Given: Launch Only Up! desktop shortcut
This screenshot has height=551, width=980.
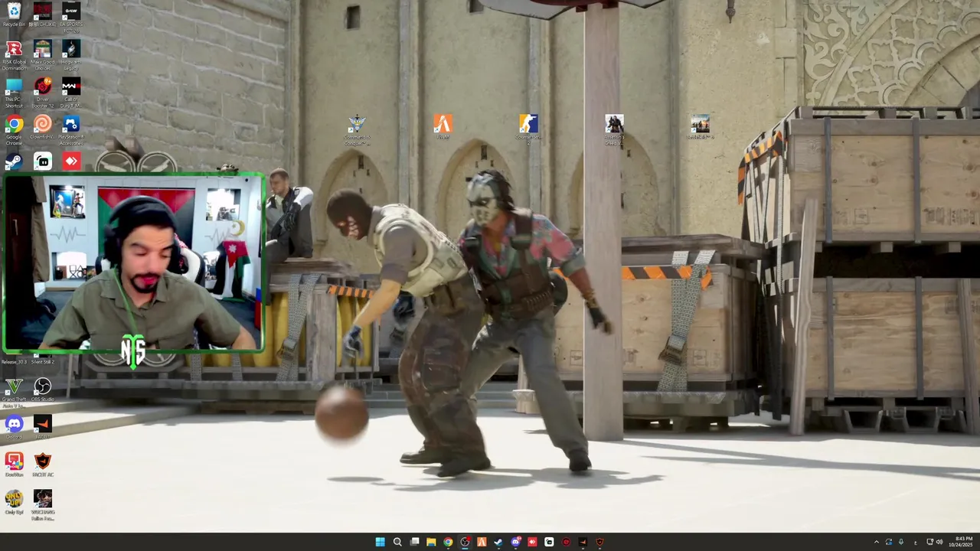Looking at the screenshot, I should click(14, 502).
